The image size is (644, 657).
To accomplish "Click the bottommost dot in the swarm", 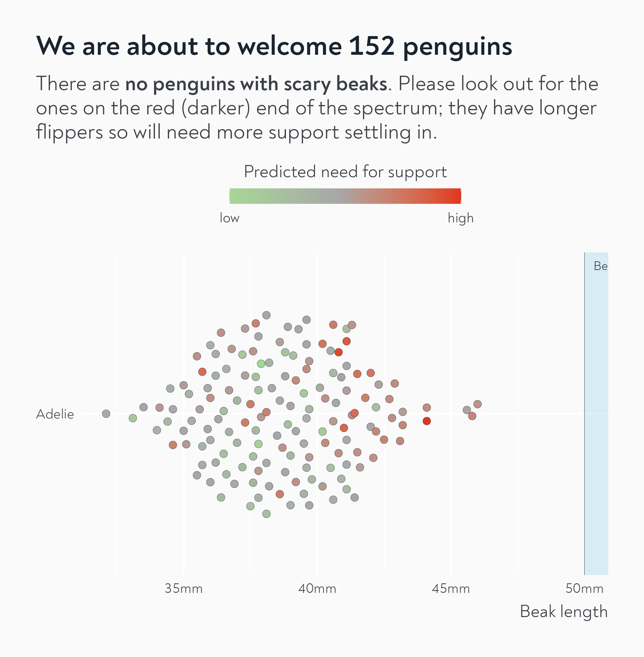I will tap(267, 514).
